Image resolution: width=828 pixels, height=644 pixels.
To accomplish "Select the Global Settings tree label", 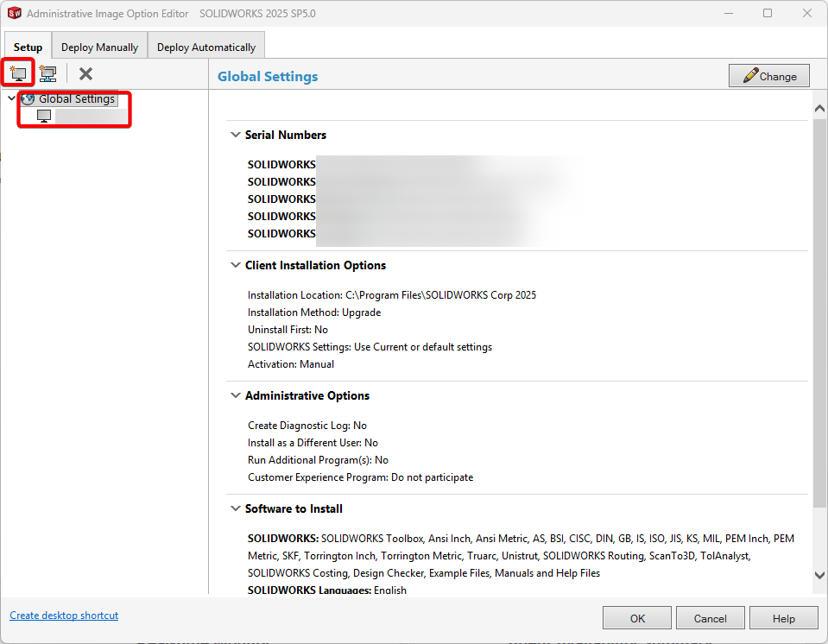I will pyautogui.click(x=77, y=98).
